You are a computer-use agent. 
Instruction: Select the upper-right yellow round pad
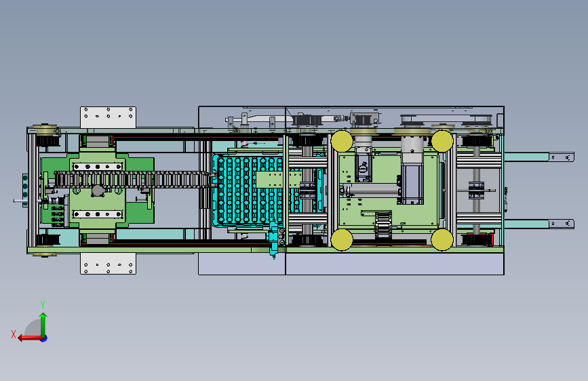tap(442, 141)
